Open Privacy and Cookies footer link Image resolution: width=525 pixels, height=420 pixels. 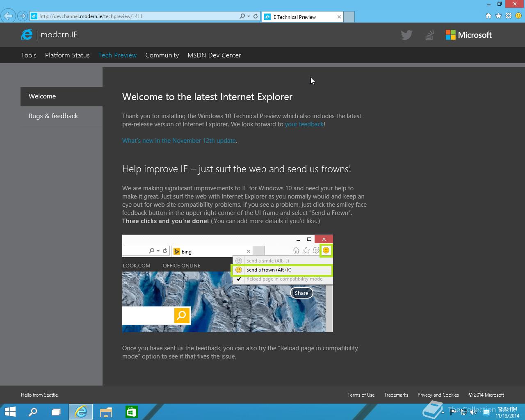point(438,395)
